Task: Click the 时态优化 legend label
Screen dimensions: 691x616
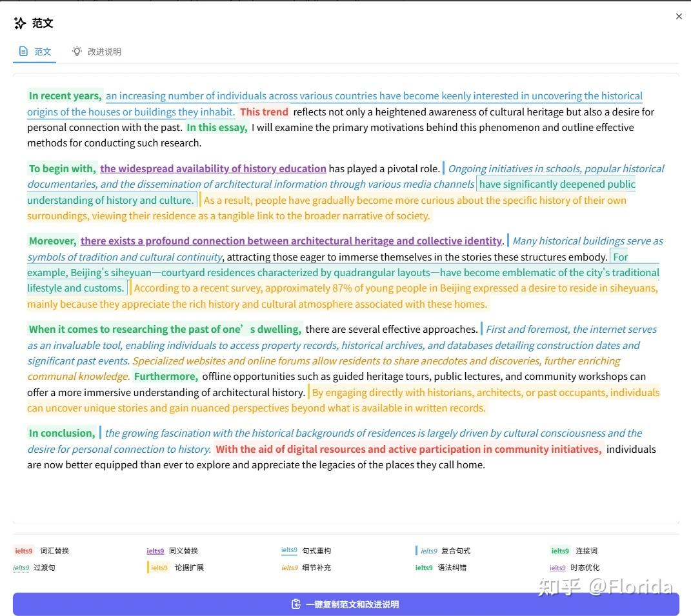Action: click(585, 568)
